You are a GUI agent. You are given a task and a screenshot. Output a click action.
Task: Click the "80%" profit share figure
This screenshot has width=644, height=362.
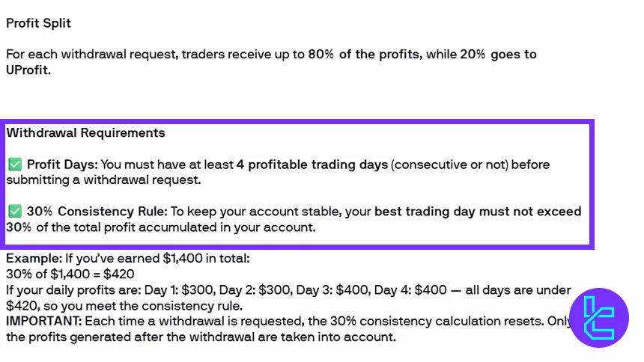pos(321,55)
